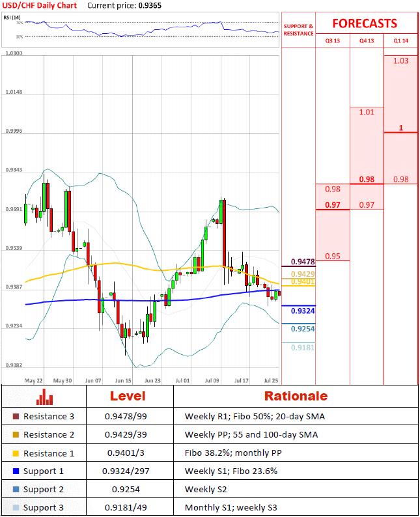This screenshot has height=517, width=420.
Task: Click the 'May 22' date axis label
Action: pyautogui.click(x=33, y=380)
